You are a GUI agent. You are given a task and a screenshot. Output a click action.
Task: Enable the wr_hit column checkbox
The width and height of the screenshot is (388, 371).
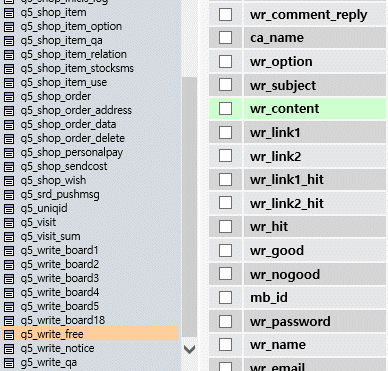click(225, 227)
